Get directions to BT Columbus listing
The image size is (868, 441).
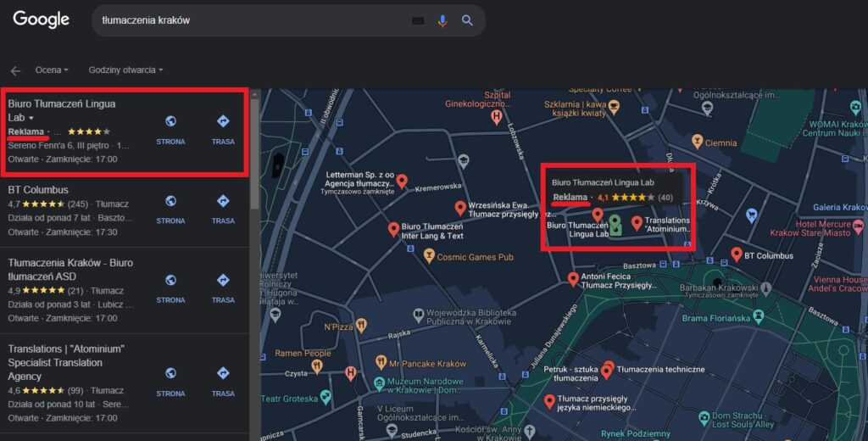point(223,209)
